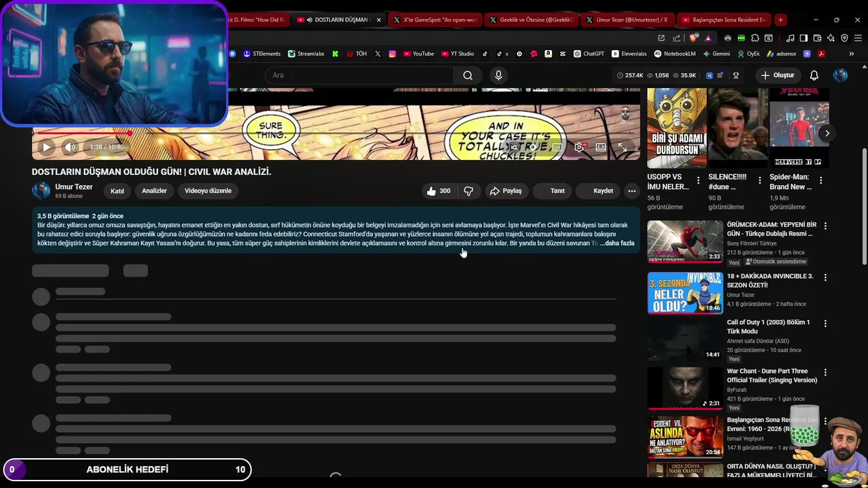Screen dimensions: 868x488
Task: Open options for Spider-Man: Brand New short
Action: 821,181
